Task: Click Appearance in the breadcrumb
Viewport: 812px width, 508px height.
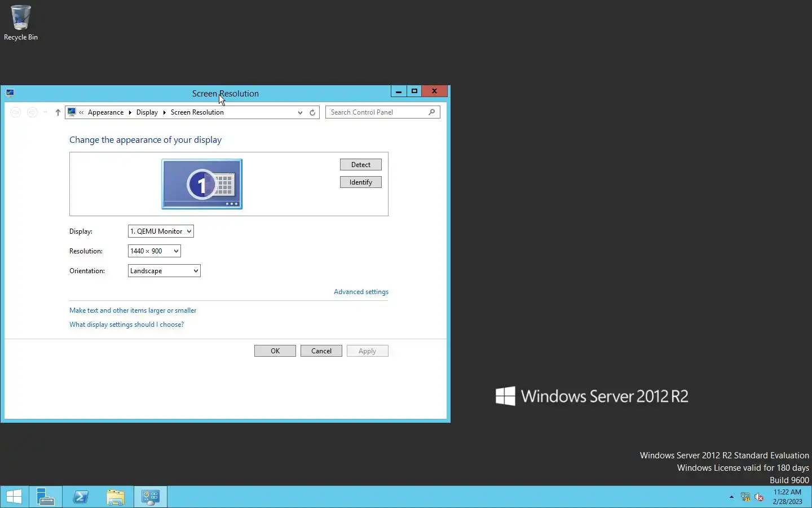Action: [105, 112]
